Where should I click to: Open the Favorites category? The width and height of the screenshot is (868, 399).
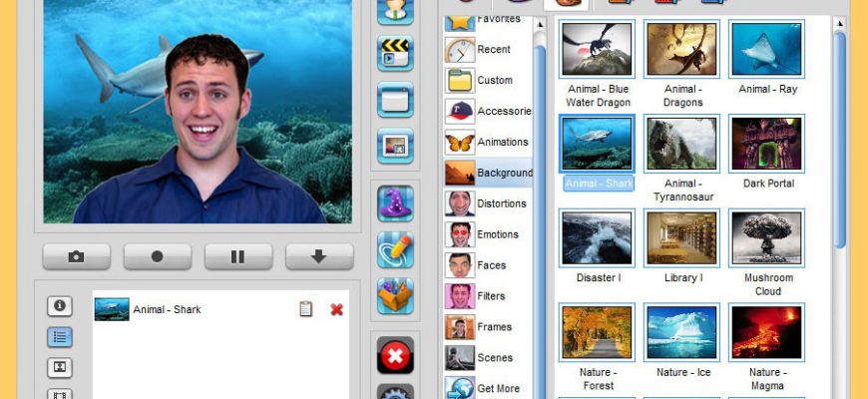click(488, 21)
